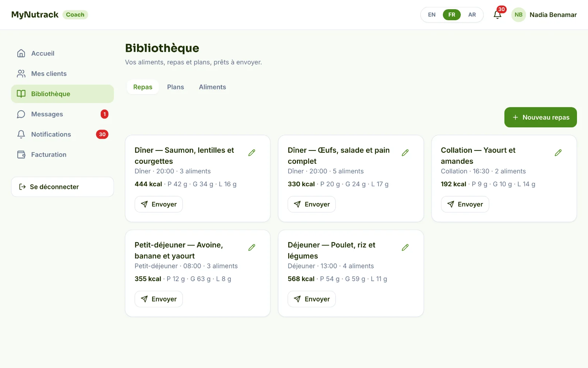Open Facturation page
Viewport: 588px width, 368px height.
(x=62, y=155)
